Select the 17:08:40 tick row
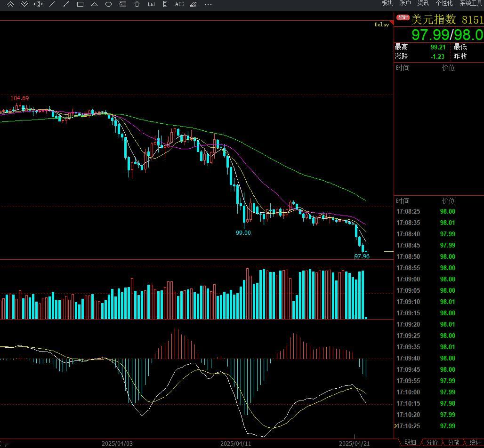Viewport: 484px width, 448px height. (439, 234)
